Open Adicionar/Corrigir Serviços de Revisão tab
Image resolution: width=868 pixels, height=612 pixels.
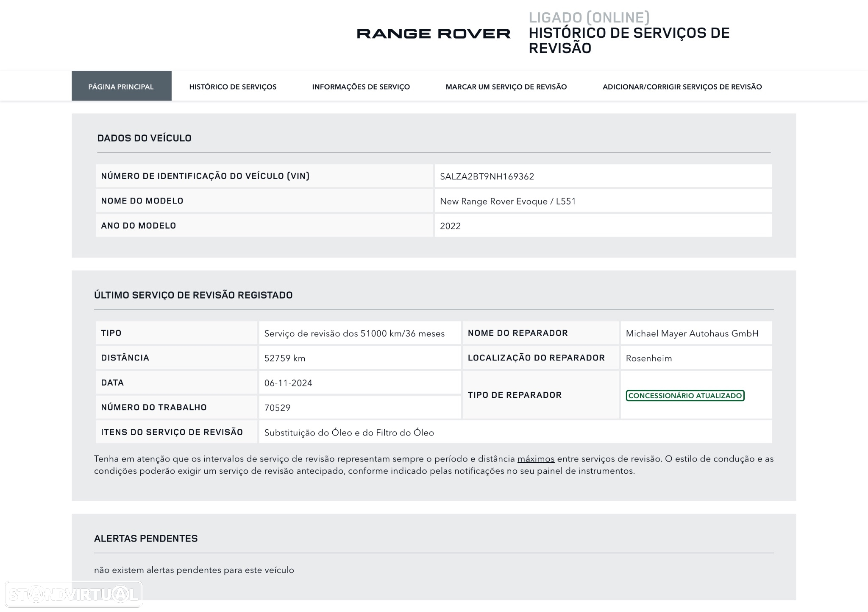pyautogui.click(x=682, y=87)
